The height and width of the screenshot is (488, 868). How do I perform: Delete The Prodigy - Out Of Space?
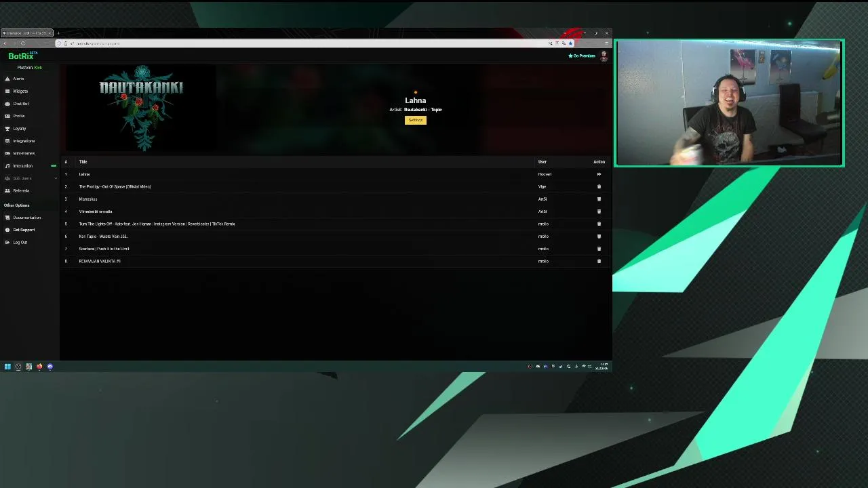point(599,186)
